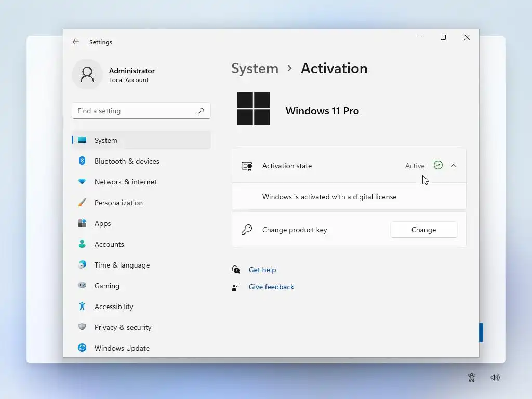Click the green Active checkmark icon
The width and height of the screenshot is (532, 399).
point(438,165)
